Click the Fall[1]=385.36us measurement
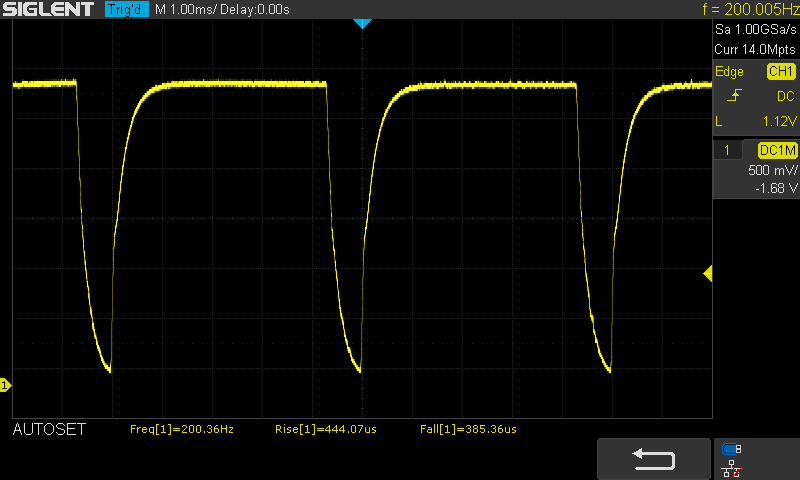 (468, 429)
